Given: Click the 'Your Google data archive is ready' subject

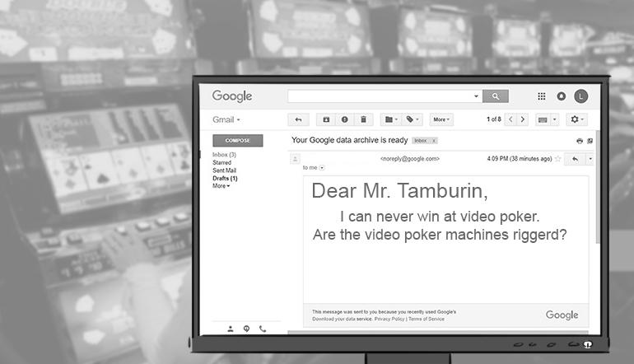Looking at the screenshot, I should (349, 140).
